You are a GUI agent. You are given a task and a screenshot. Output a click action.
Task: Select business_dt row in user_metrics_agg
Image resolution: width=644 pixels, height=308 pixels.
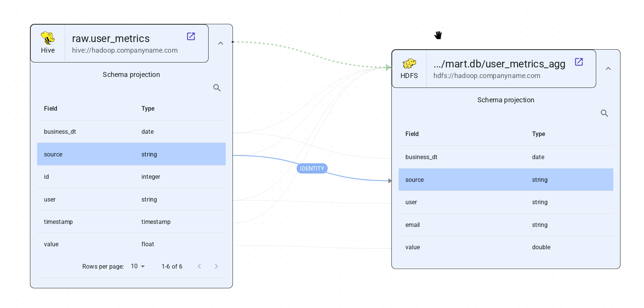pyautogui.click(x=506, y=157)
